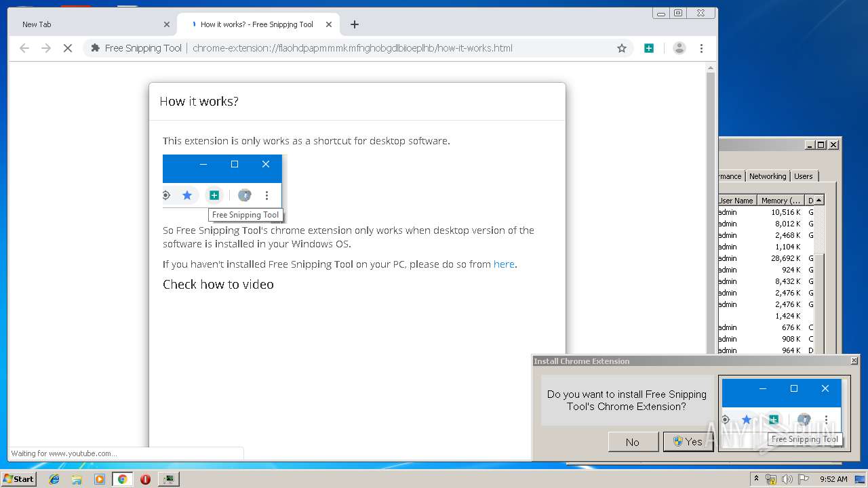Sort by Memory column in Task Manager
Image resolution: width=868 pixels, height=488 pixels.
(781, 201)
